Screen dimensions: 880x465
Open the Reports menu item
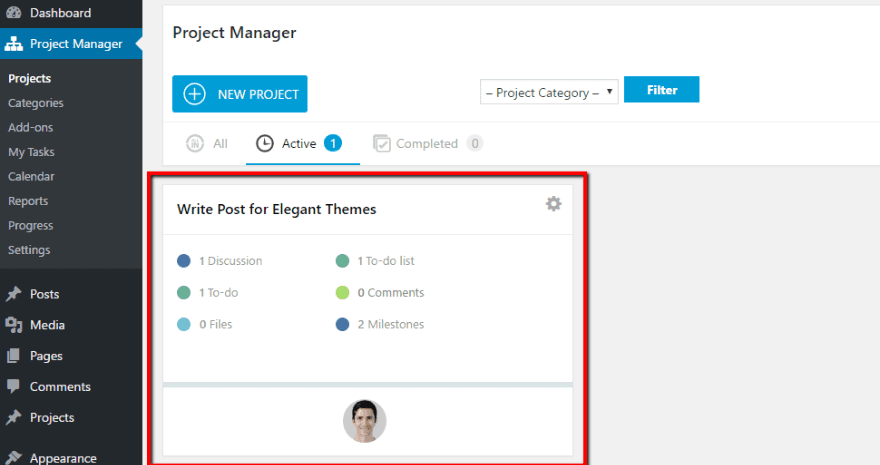click(28, 201)
